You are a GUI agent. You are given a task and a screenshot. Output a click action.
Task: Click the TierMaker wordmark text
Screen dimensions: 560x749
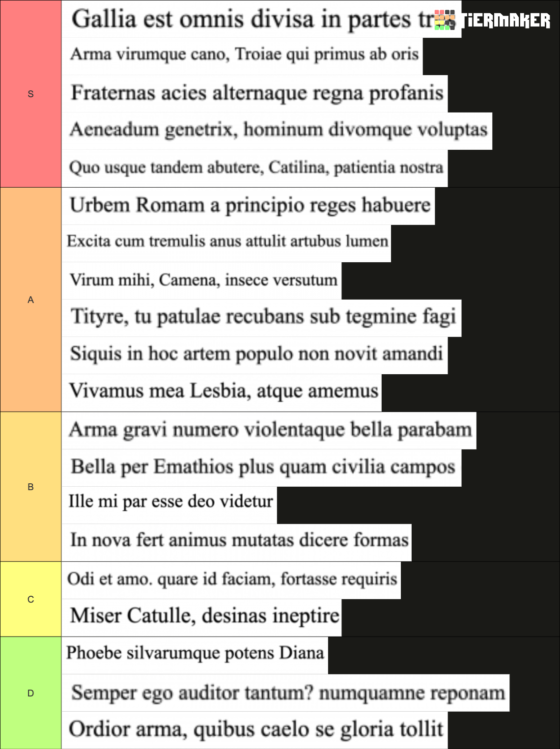point(505,21)
